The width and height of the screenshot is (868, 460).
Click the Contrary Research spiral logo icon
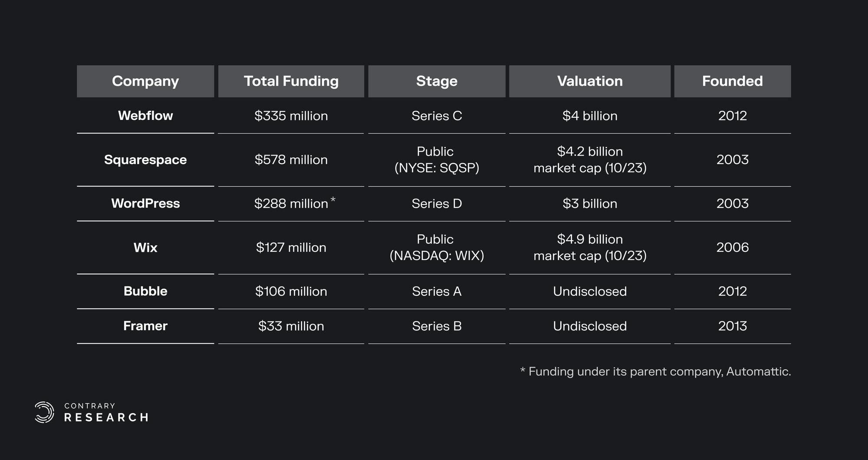(44, 412)
